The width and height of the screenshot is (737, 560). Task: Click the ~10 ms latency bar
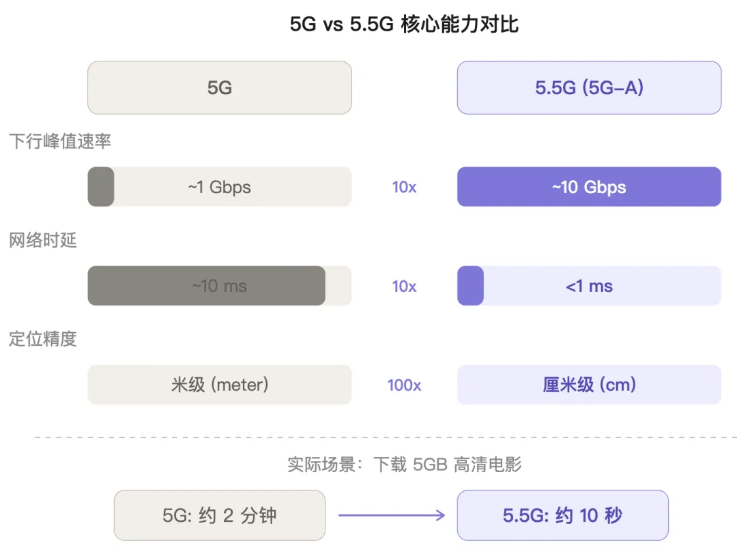pos(220,286)
